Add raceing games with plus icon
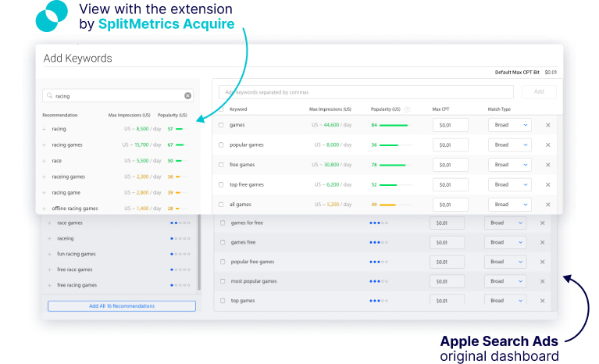This screenshot has width=599, height=364. [45, 177]
